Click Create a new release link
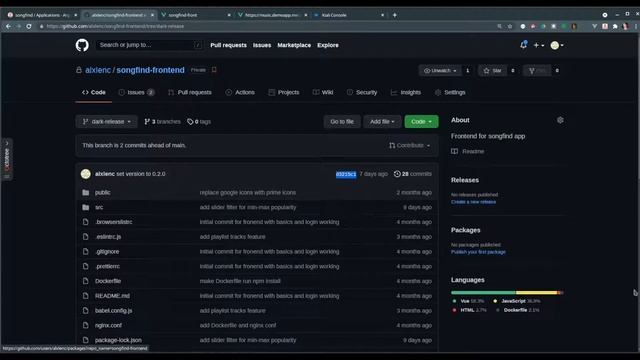The image size is (640, 360). (473, 202)
